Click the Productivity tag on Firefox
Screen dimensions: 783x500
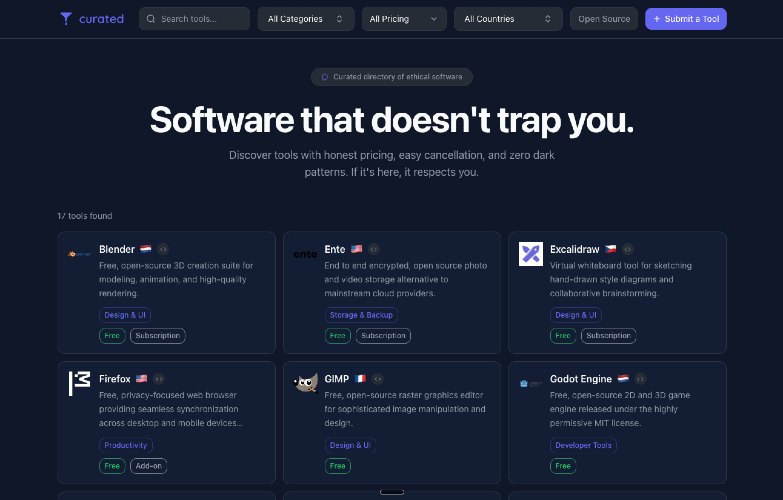click(x=126, y=445)
